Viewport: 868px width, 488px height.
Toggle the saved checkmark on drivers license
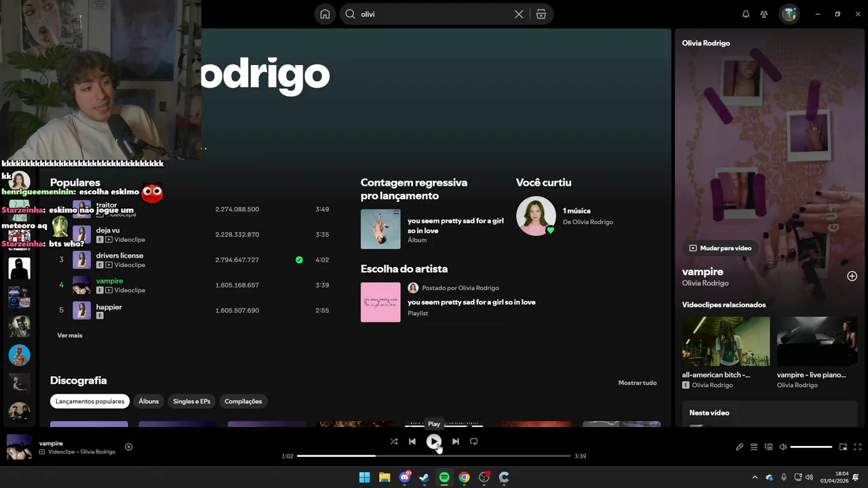coord(299,260)
